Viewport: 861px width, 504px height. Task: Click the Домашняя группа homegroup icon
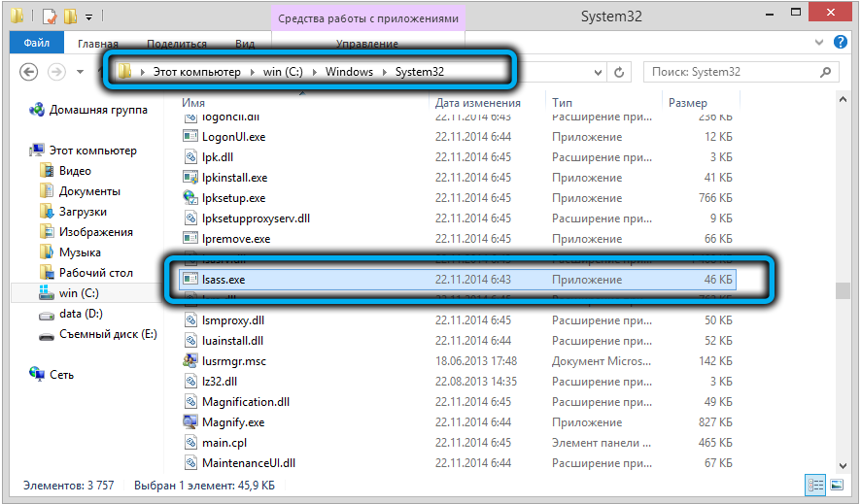[37, 111]
